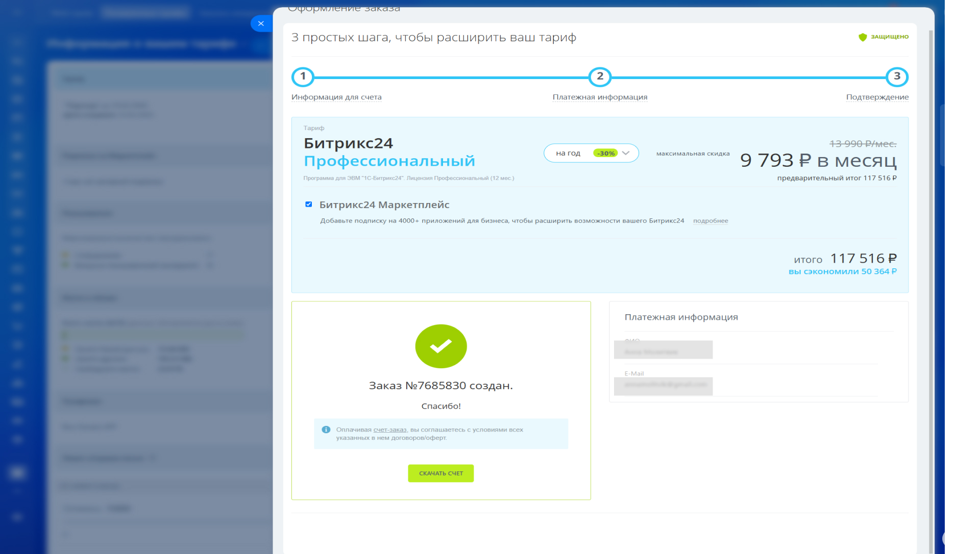This screenshot has height=554, width=980.
Task: Close the order checkout panel
Action: click(x=261, y=23)
